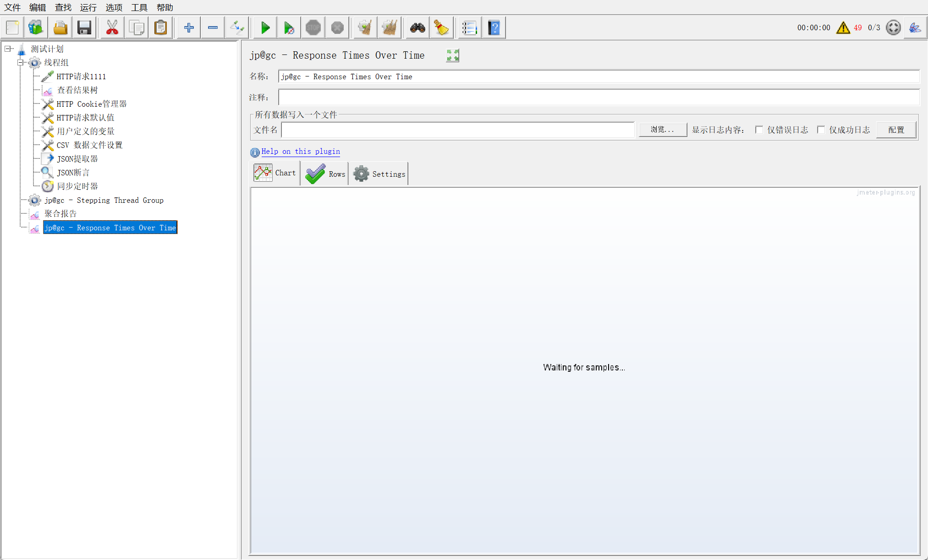The image size is (928, 560).
Task: Select JSON断言 in the tree
Action: click(73, 173)
